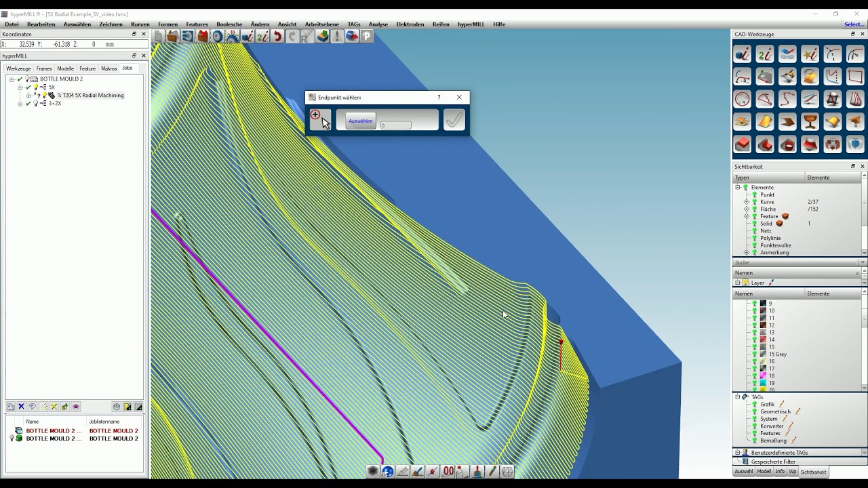The width and height of the screenshot is (868, 488).
Task: Toggle visibility of Punkt elements
Action: 754,195
